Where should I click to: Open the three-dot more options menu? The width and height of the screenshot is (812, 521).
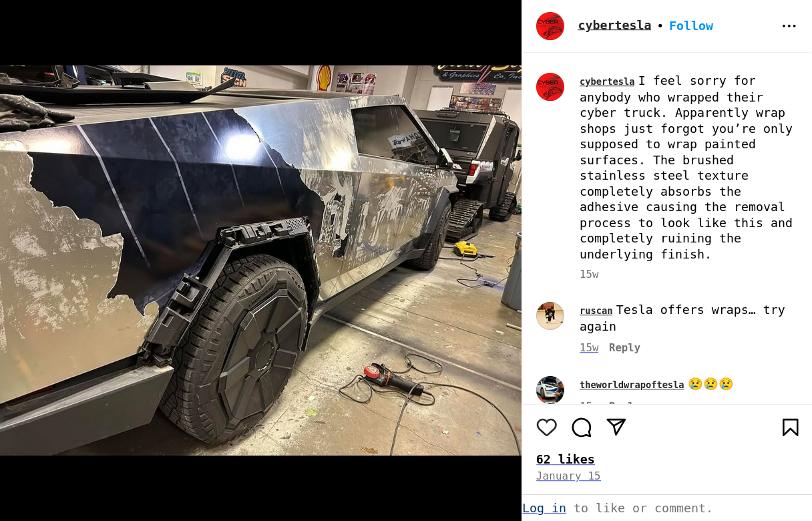coord(789,26)
